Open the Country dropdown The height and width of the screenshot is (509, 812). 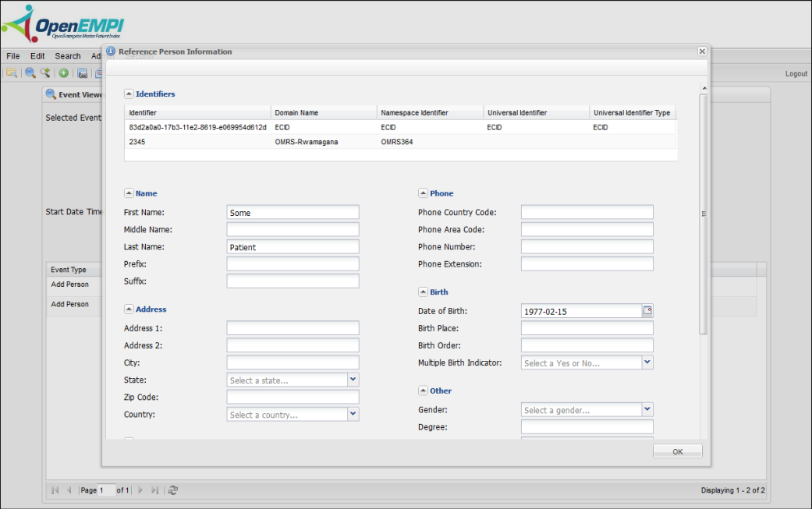pyautogui.click(x=353, y=414)
